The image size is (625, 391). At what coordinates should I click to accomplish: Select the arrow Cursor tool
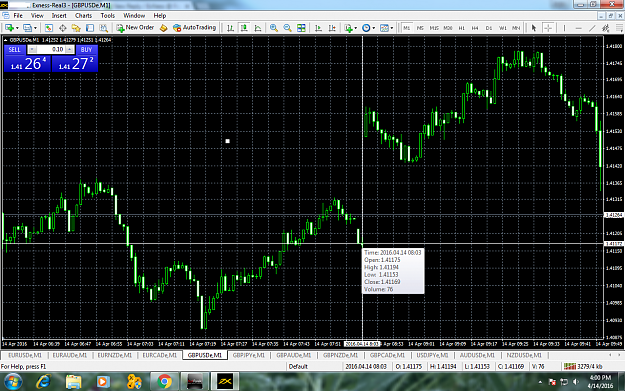pyautogui.click(x=534, y=28)
